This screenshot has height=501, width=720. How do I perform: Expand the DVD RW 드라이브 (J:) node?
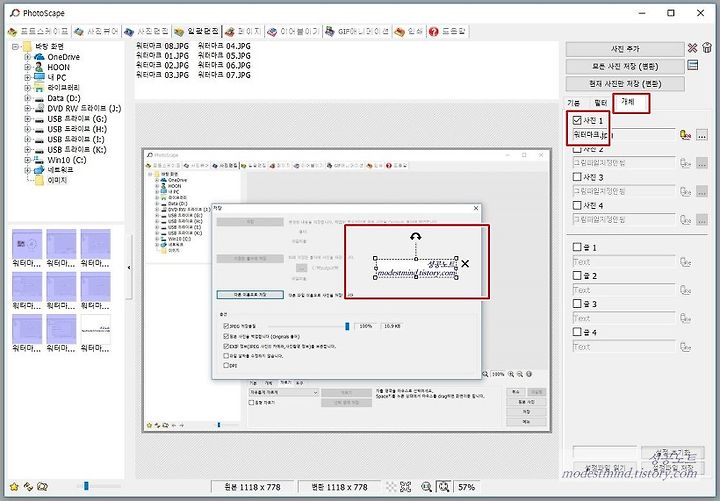[x=27, y=108]
